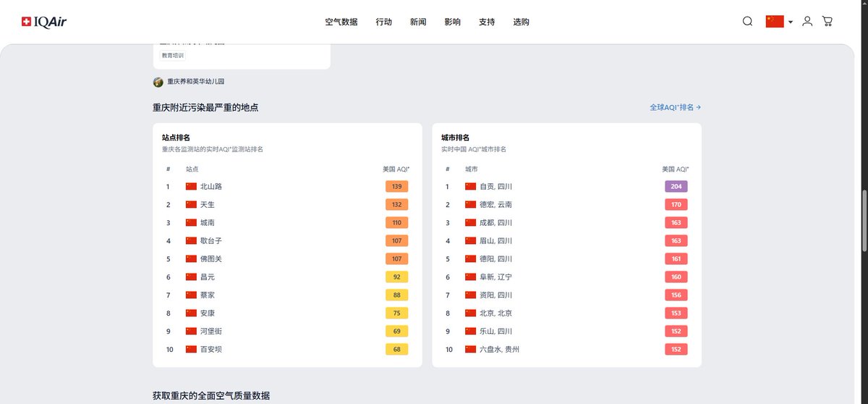The height and width of the screenshot is (404, 868).
Task: Click the yellow AQI 68 badge
Action: point(397,349)
